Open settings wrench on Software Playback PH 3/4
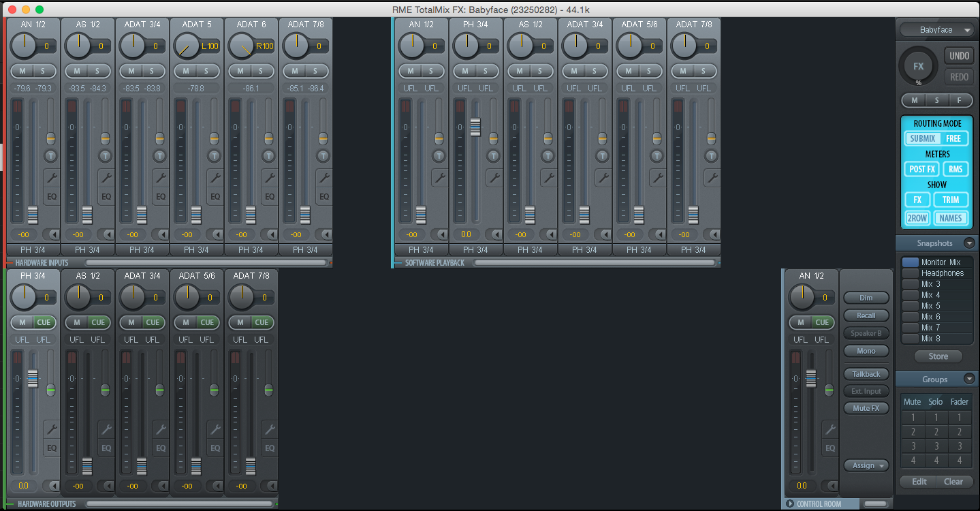980x511 pixels. tap(494, 178)
